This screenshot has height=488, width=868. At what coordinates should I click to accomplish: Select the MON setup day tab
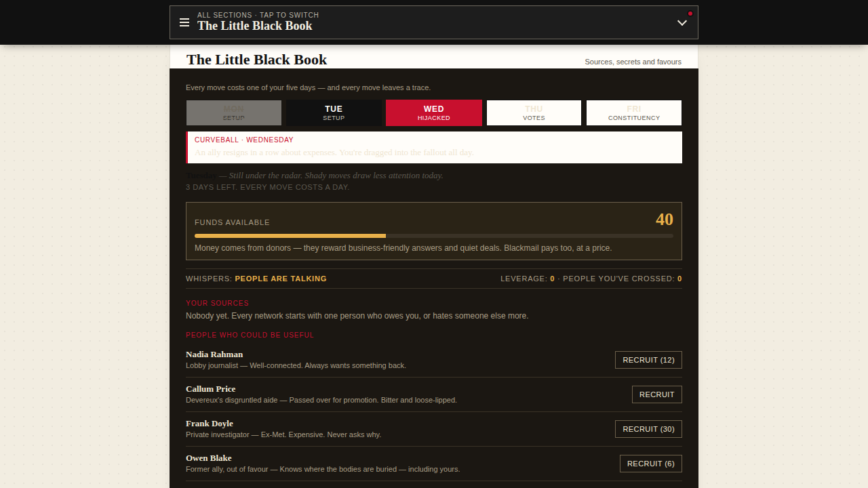coord(234,113)
